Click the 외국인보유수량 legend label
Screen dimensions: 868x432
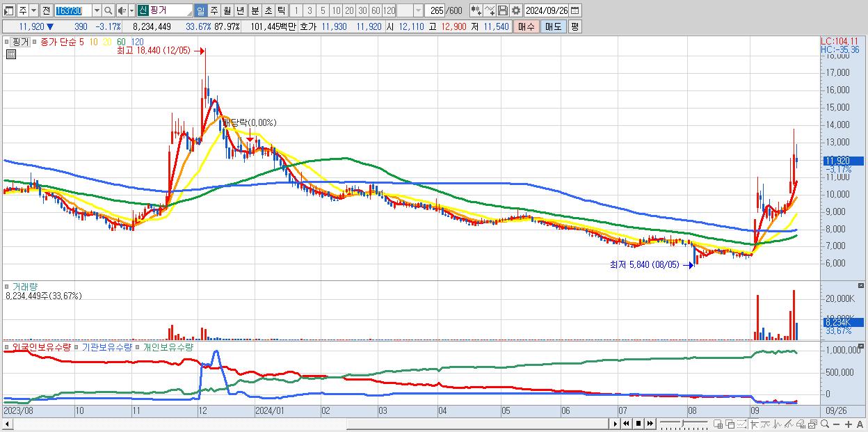tap(42, 346)
